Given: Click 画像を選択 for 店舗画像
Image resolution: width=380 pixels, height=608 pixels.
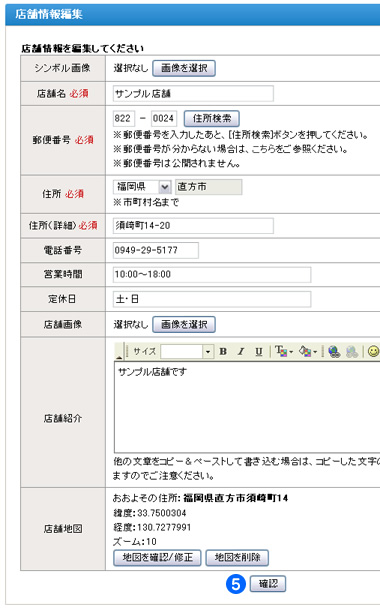Looking at the screenshot, I should 184,325.
